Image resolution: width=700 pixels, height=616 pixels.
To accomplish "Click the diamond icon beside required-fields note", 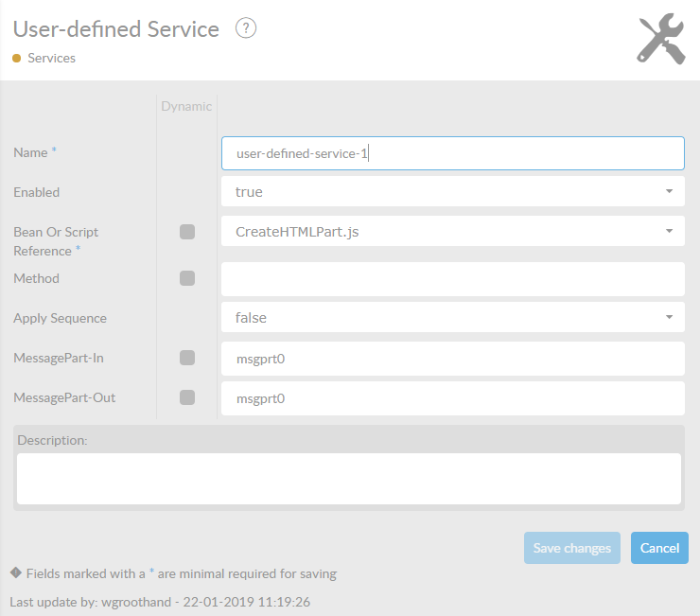I will (x=15, y=572).
